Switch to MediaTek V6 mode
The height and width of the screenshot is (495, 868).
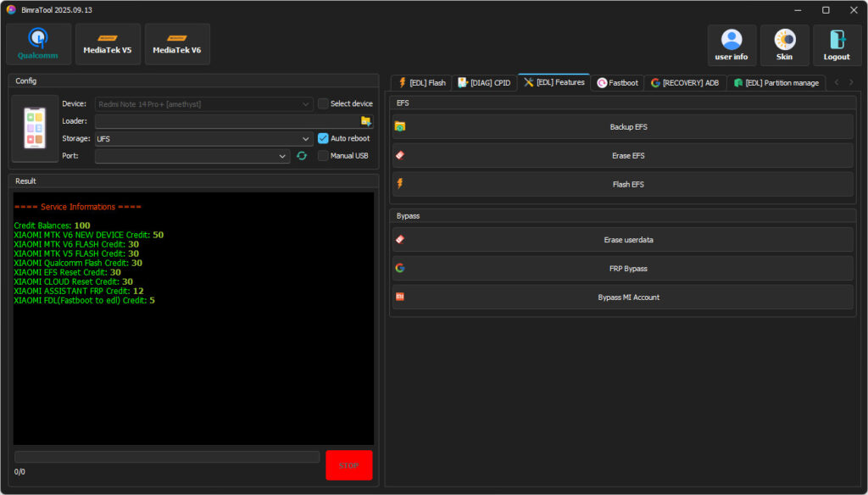(x=177, y=44)
